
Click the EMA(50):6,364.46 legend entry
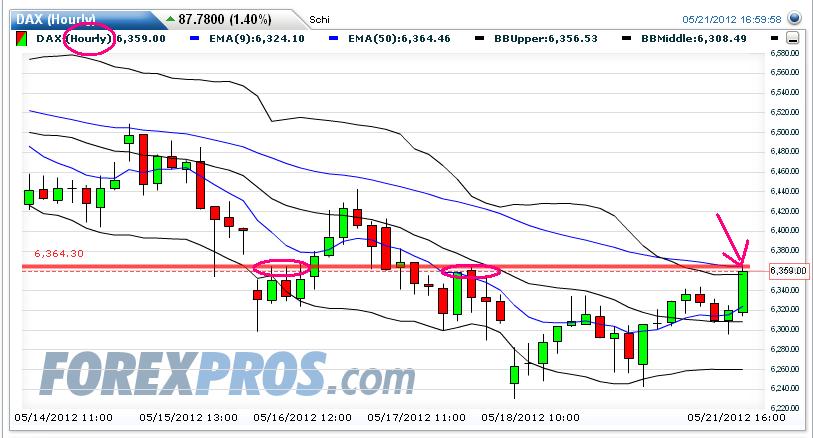399,38
